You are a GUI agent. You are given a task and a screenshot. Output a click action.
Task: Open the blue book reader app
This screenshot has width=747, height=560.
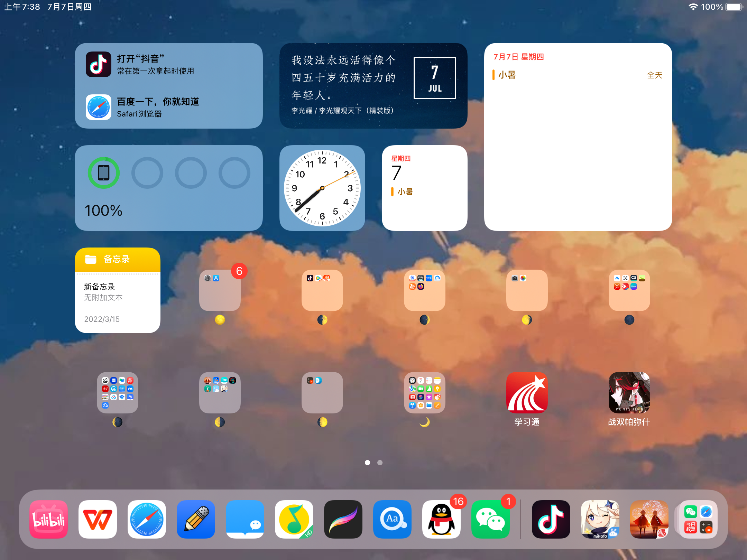point(245,519)
